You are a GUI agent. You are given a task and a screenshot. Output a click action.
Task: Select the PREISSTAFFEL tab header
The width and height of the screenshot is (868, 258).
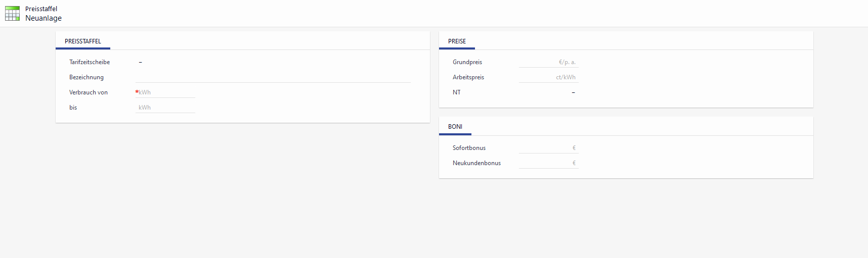(x=83, y=41)
